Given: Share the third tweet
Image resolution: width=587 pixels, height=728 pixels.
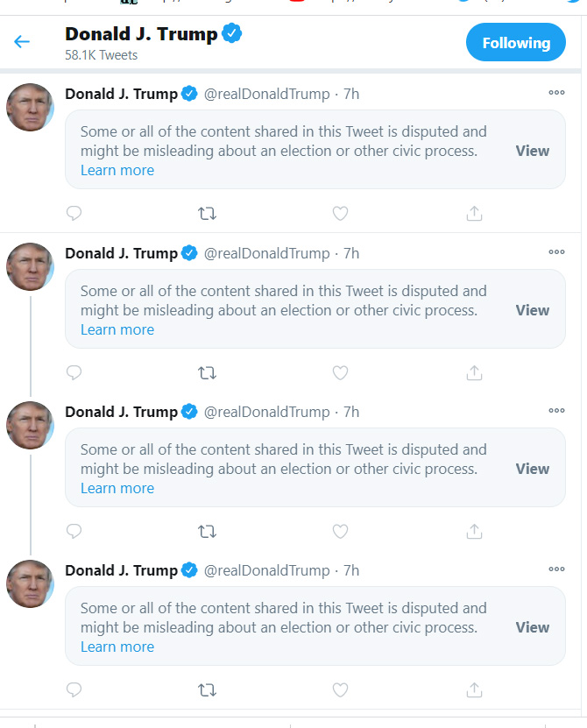Looking at the screenshot, I should 474,531.
